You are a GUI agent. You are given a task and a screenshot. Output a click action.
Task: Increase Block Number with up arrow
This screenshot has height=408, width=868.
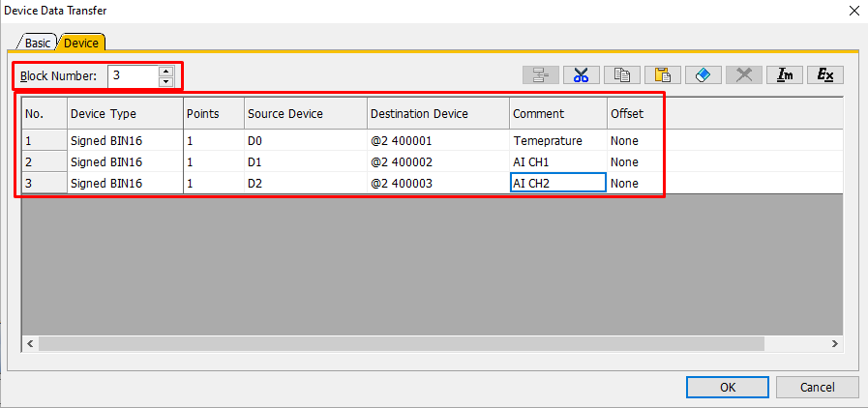165,71
